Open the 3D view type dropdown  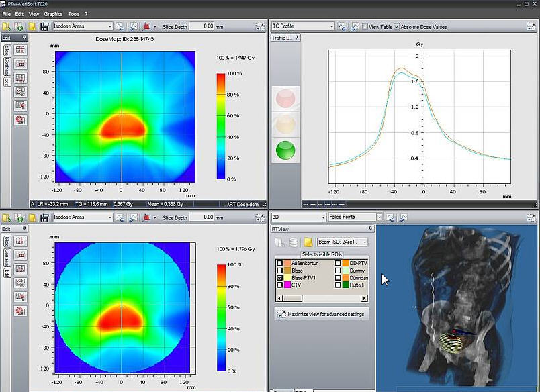[x=298, y=217]
